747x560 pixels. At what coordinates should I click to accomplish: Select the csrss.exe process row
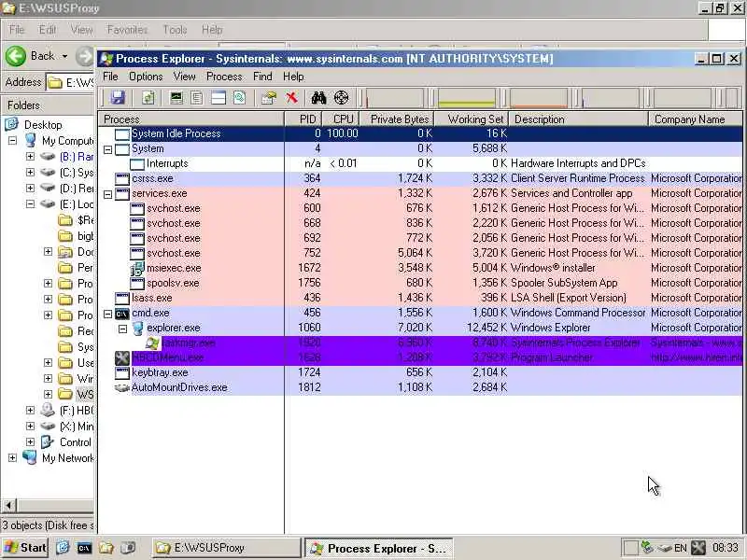click(420, 178)
